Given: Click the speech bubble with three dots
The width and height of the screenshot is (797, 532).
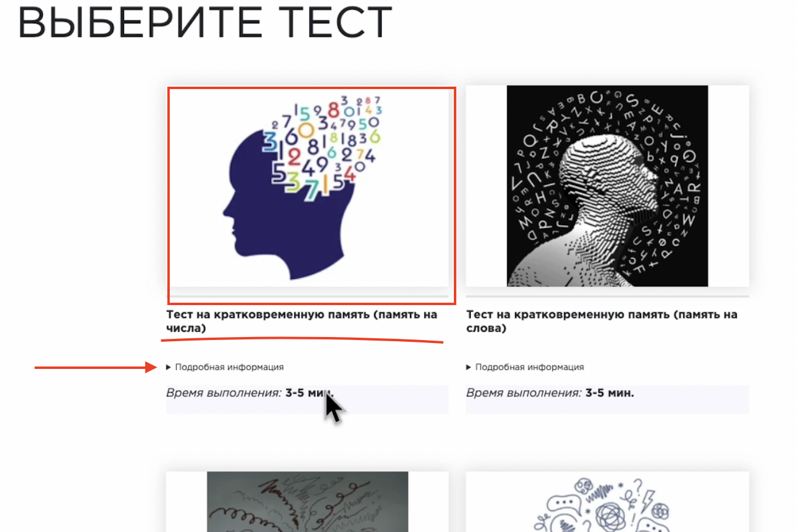Looking at the screenshot, I should tap(565, 505).
